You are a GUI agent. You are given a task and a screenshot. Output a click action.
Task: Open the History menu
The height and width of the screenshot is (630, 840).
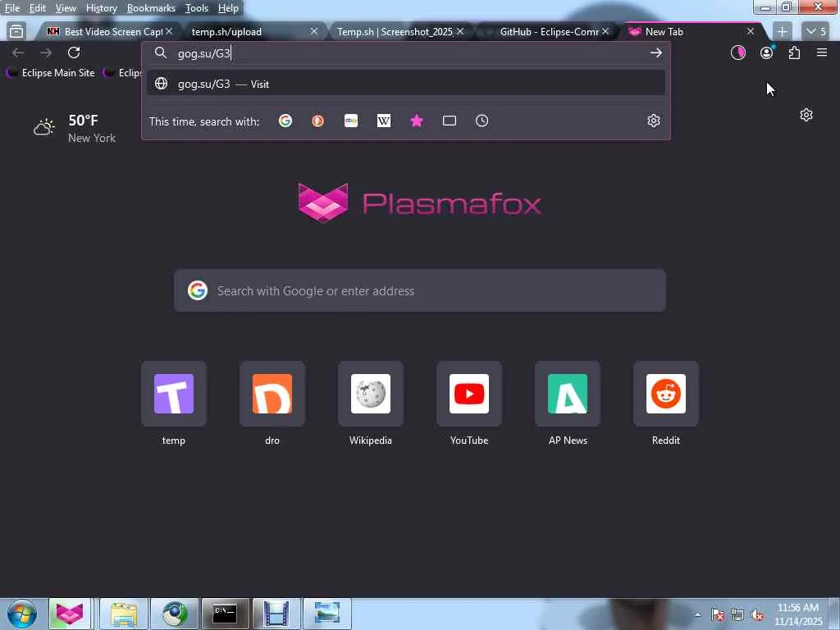101,8
